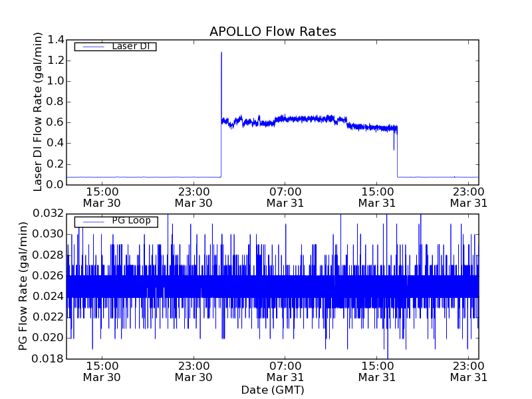Click '15:00 Mar 31' under the PG Loop plot

tap(377, 372)
